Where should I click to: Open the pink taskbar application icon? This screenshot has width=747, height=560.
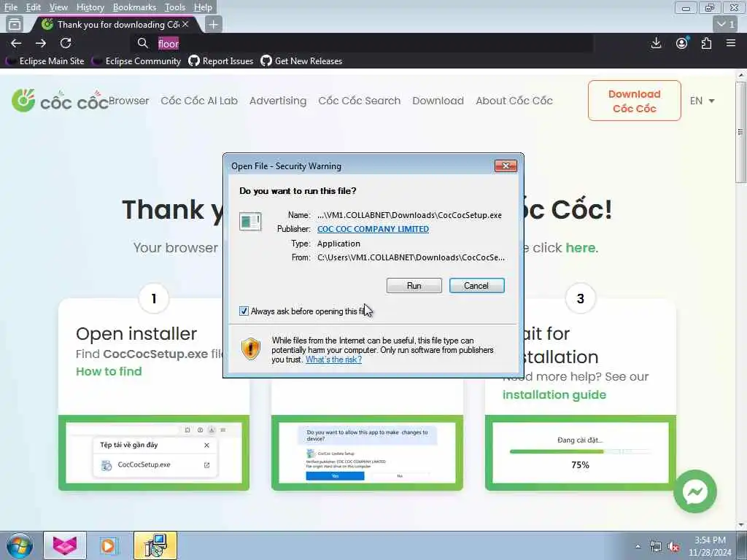pos(65,545)
